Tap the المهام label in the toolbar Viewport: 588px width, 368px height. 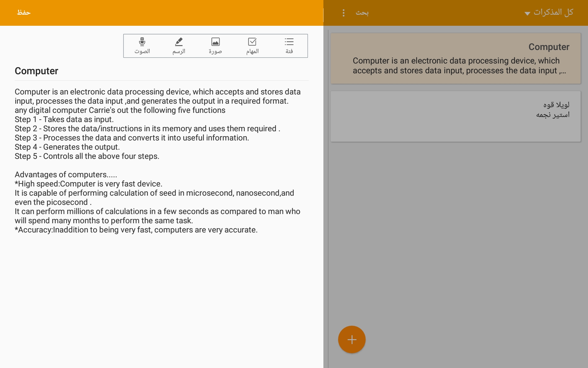point(252,51)
